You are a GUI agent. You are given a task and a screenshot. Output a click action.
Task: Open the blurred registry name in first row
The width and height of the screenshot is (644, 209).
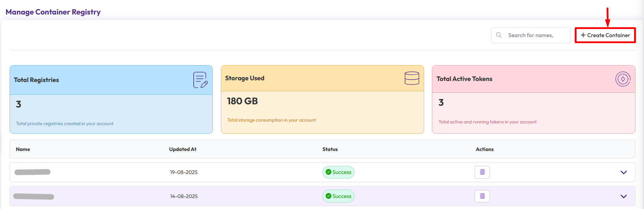(x=33, y=172)
